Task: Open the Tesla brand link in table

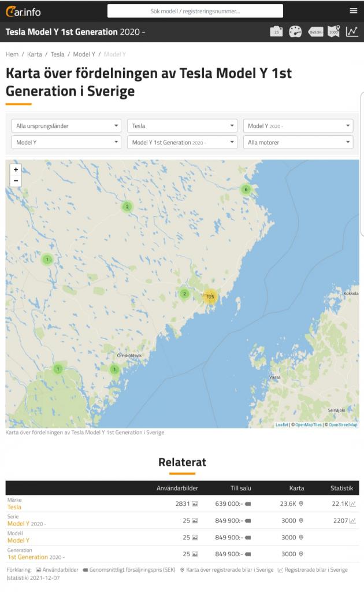Action: pos(14,507)
